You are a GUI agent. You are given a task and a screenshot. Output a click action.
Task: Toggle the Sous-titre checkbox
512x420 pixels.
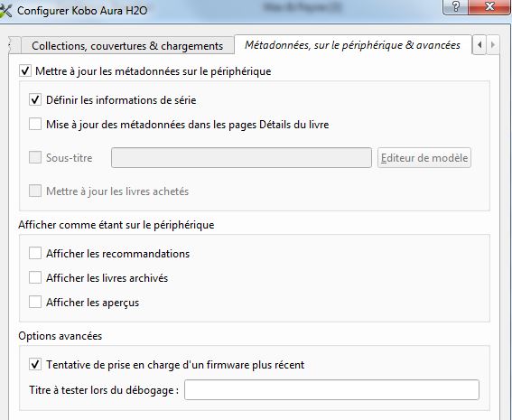(35, 157)
